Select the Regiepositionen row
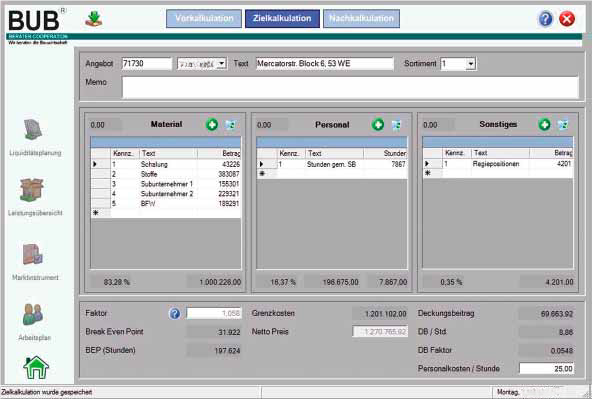The width and height of the screenshot is (592, 399). (498, 164)
